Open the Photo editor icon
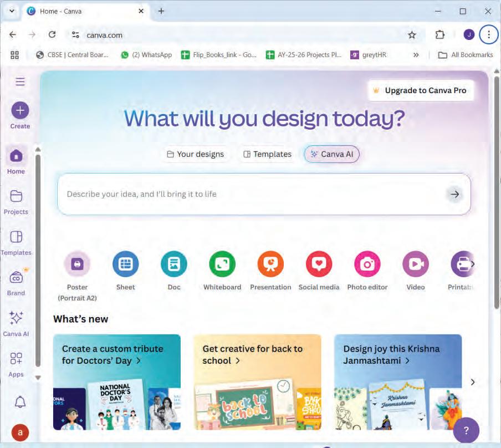This screenshot has width=501, height=448. (367, 264)
